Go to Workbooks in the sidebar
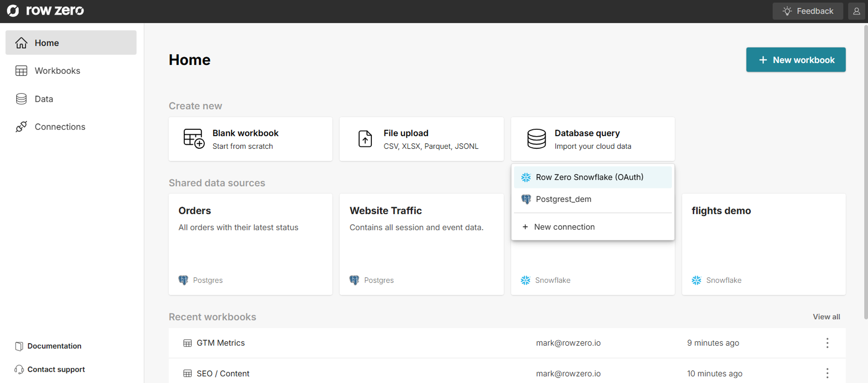The image size is (868, 383). pyautogui.click(x=57, y=71)
